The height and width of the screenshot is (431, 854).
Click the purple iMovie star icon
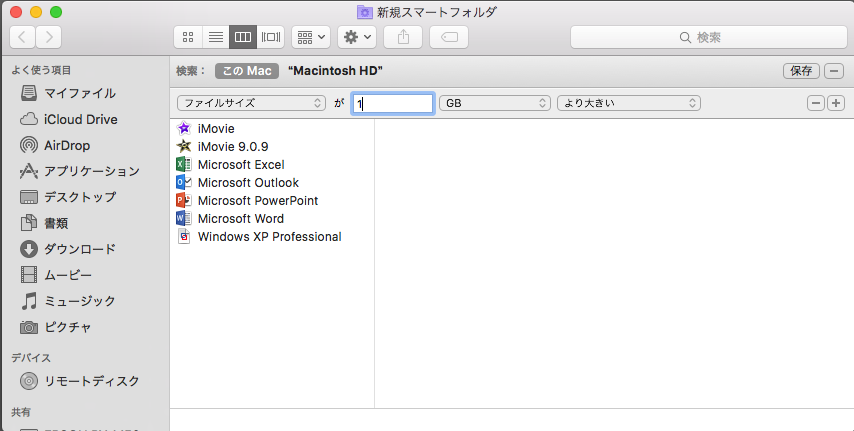pyautogui.click(x=184, y=129)
